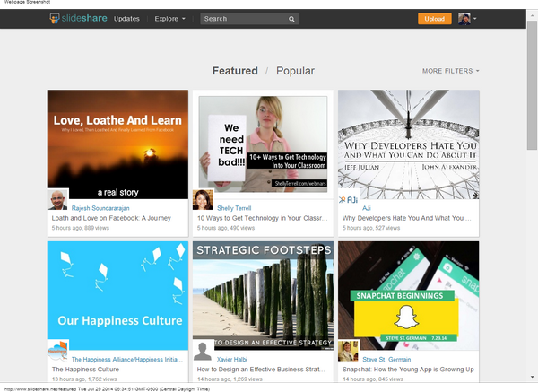
Task: Open the Love, Loathe And Learn slide thumbnail
Action: (117, 144)
